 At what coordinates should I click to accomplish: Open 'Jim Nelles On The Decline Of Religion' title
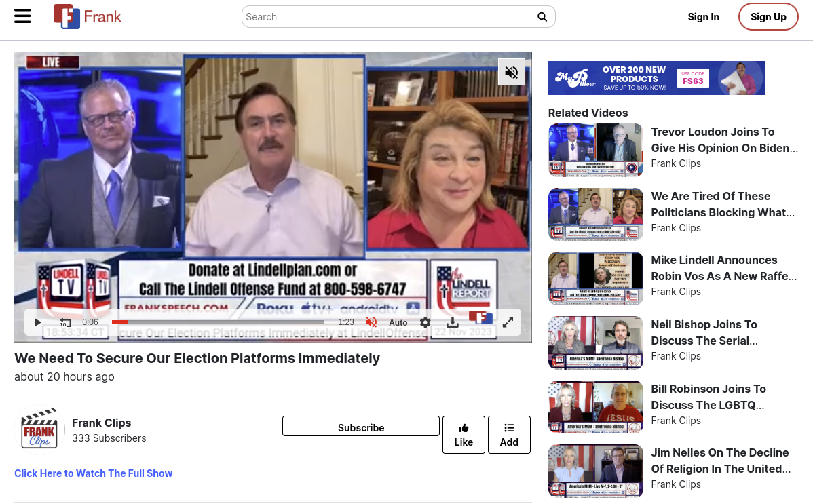[x=721, y=461]
